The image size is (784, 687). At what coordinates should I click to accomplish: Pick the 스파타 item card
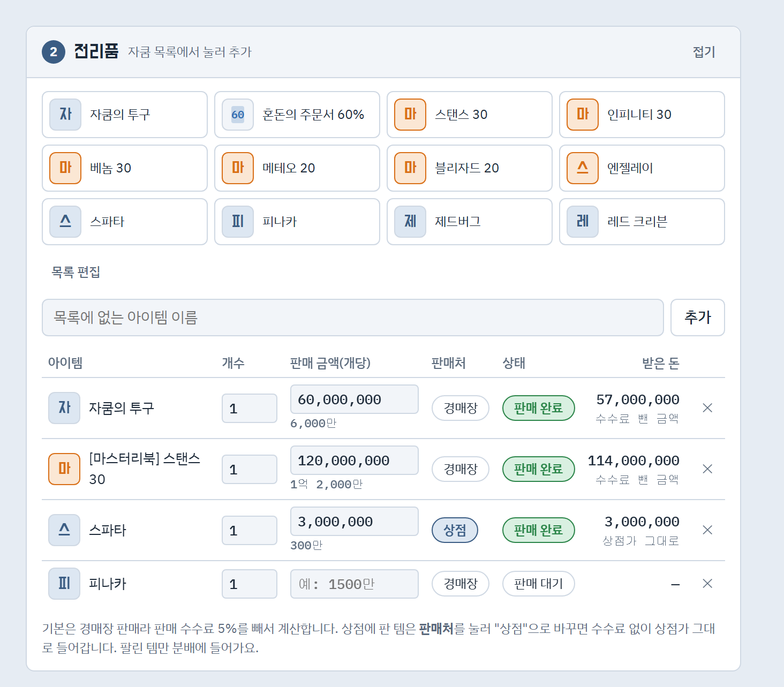point(125,222)
